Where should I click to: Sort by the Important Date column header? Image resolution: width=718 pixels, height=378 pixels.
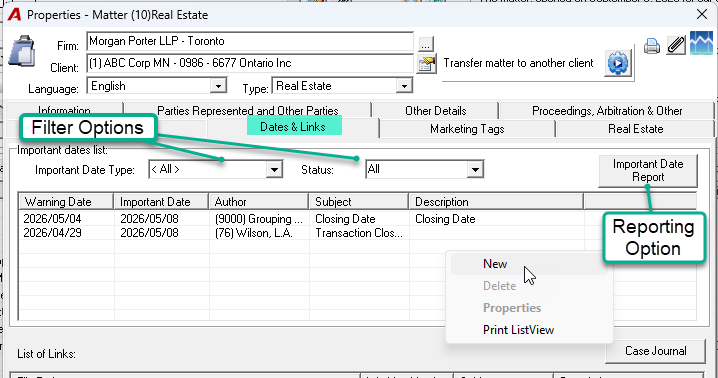coord(161,202)
